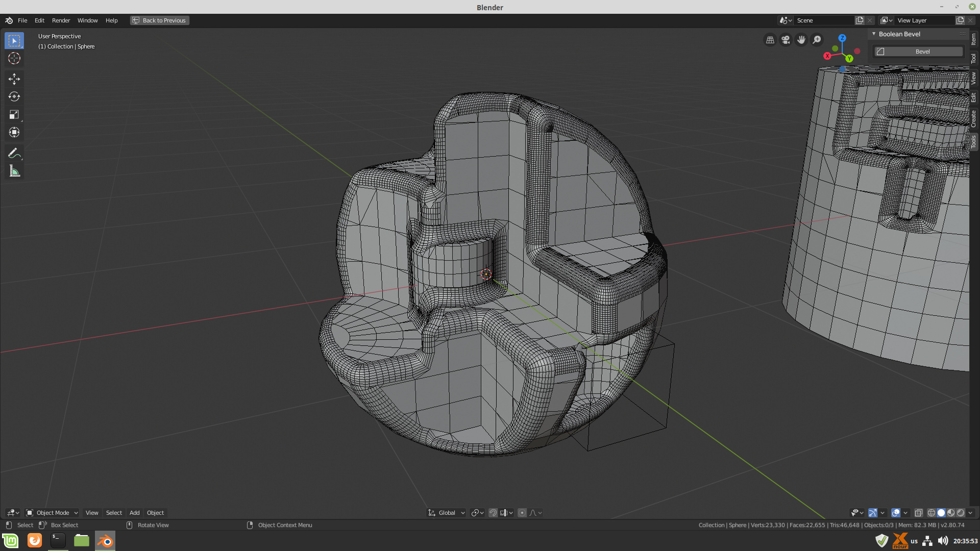Click the pan view hand icon
The image size is (980, 551).
(801, 40)
